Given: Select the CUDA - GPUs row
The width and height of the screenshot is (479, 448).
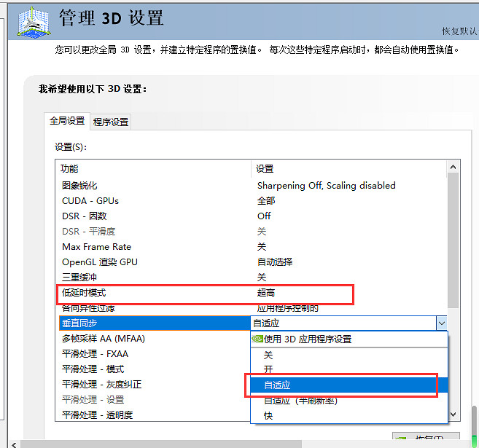Looking at the screenshot, I should coord(251,201).
